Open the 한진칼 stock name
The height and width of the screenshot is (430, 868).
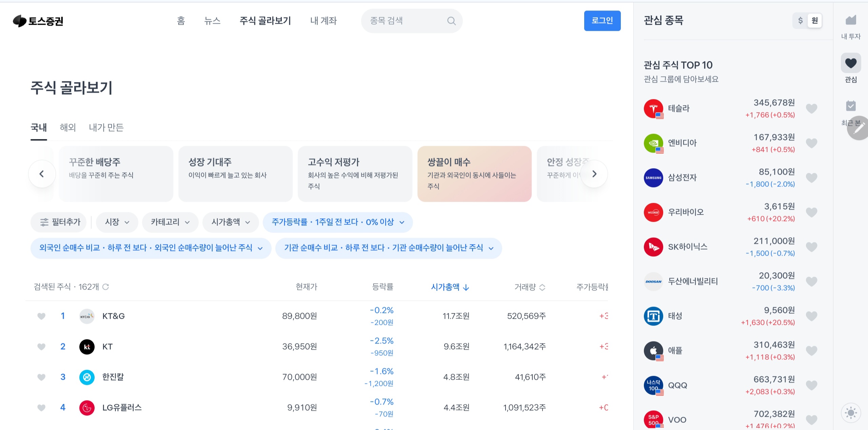pos(113,377)
